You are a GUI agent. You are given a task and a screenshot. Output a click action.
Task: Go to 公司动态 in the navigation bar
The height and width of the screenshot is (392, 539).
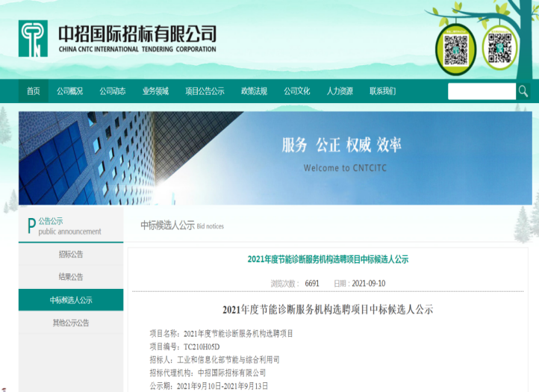113,91
